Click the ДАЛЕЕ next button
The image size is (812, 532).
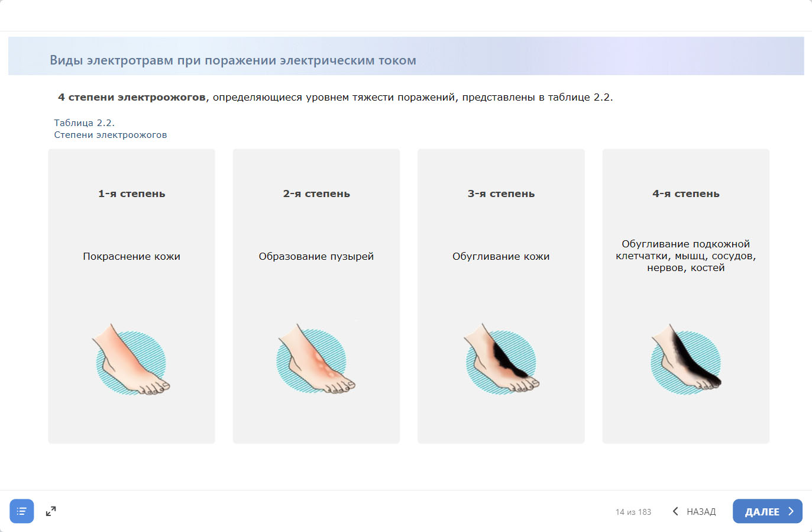pos(767,511)
